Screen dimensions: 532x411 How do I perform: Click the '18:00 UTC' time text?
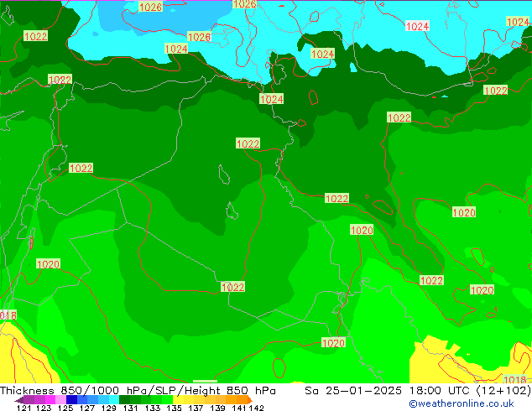(441, 390)
